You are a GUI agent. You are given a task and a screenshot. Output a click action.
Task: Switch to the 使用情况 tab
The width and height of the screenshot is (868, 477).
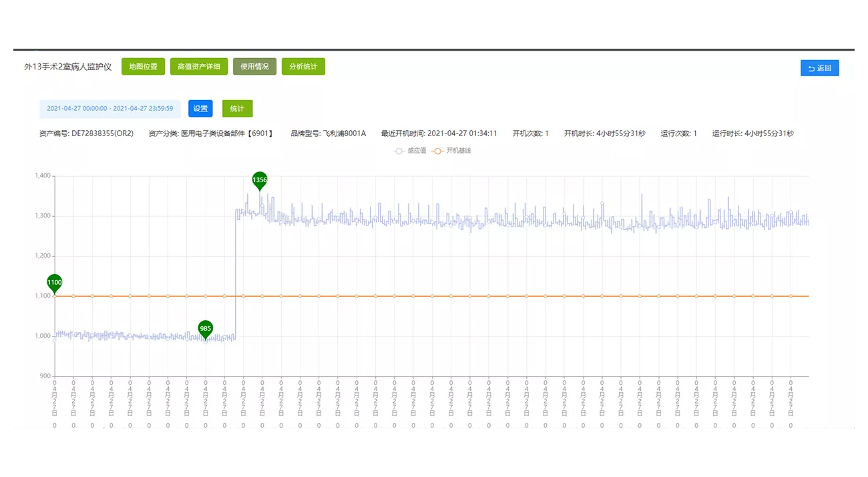(x=254, y=67)
